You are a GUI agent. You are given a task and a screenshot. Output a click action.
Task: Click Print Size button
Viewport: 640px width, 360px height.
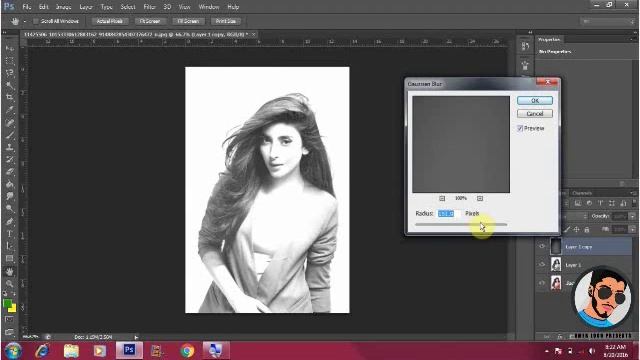pyautogui.click(x=226, y=21)
